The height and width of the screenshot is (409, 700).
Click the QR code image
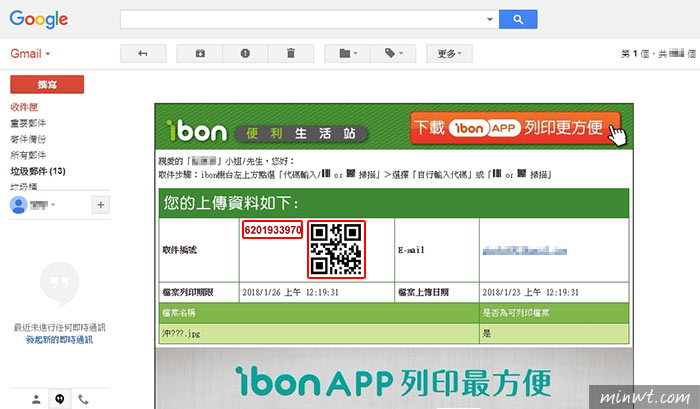click(x=336, y=250)
